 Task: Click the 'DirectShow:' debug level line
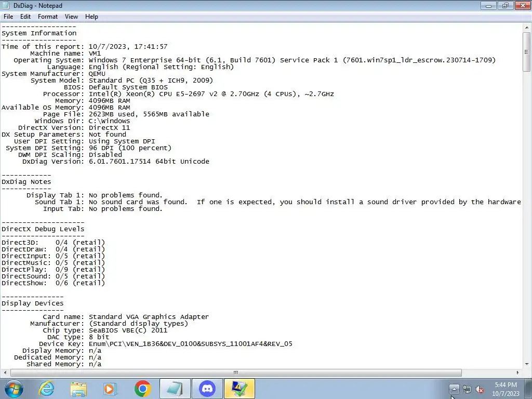click(x=54, y=283)
